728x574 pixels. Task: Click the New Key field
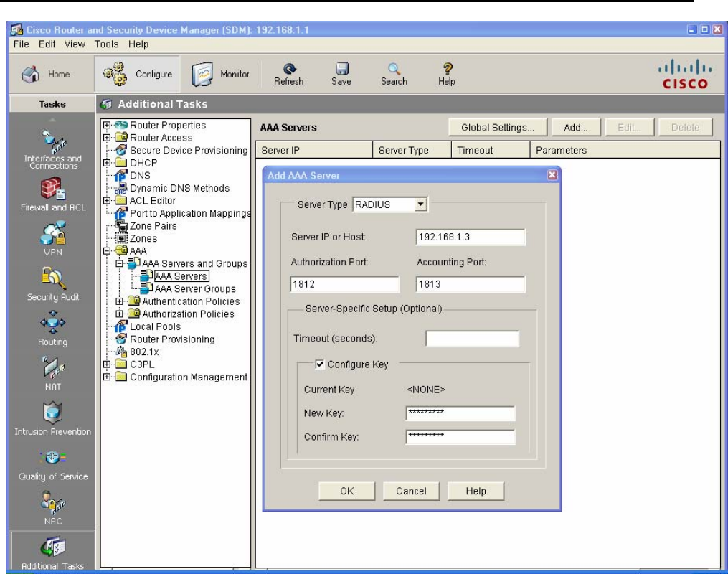[x=460, y=413]
